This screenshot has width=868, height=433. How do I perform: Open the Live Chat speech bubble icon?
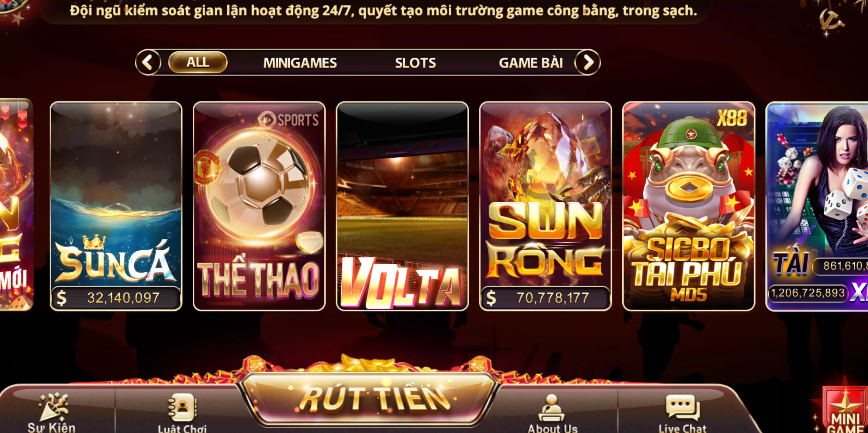coord(683,407)
